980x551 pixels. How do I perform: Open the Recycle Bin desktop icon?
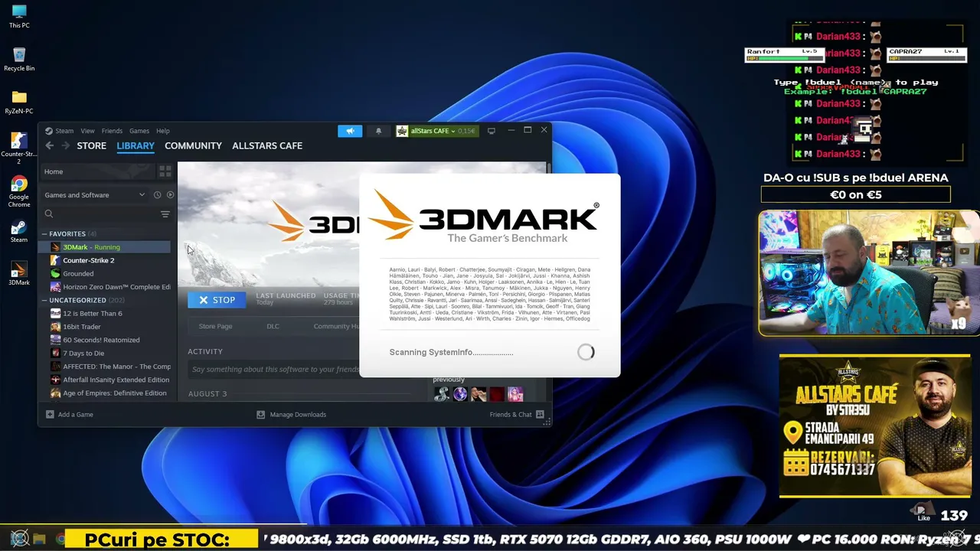[19, 59]
